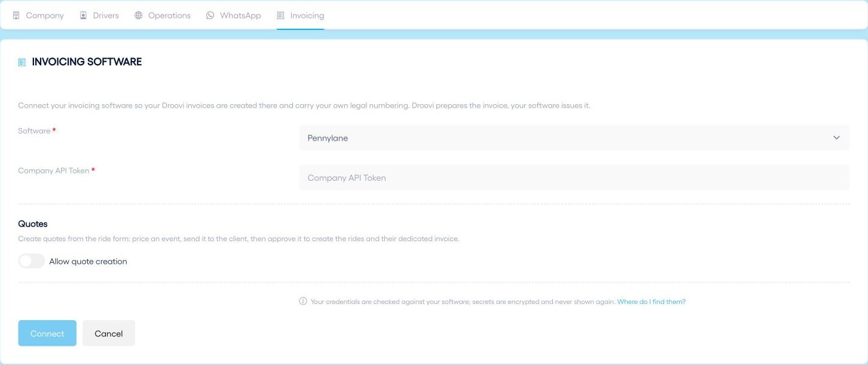
Task: Click the WhatsApp logo icon
Action: [210, 16]
